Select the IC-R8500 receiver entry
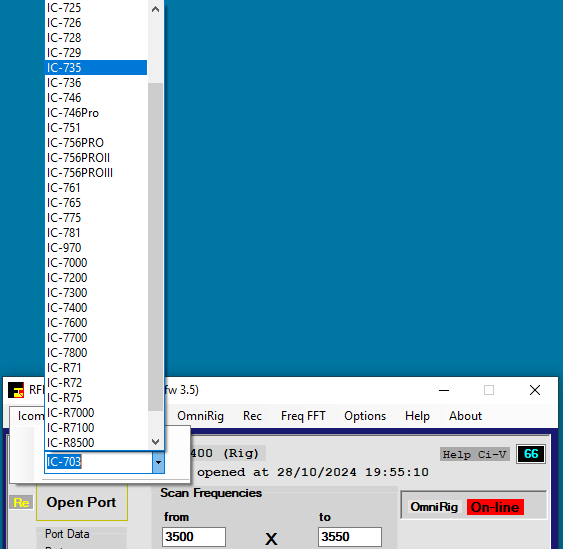 (96, 443)
